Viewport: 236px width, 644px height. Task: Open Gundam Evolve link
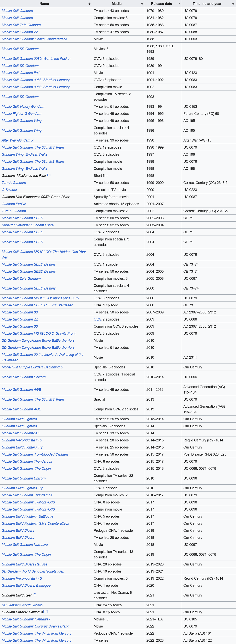(x=14, y=204)
